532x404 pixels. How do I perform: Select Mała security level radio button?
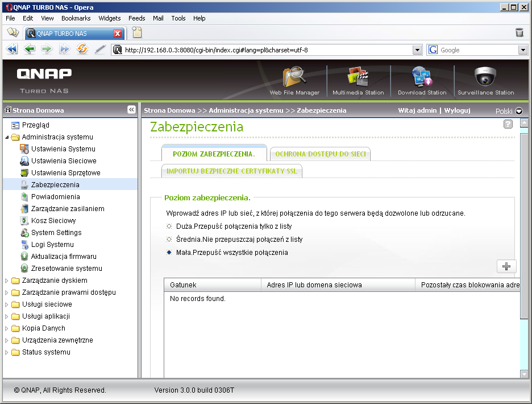click(x=169, y=253)
